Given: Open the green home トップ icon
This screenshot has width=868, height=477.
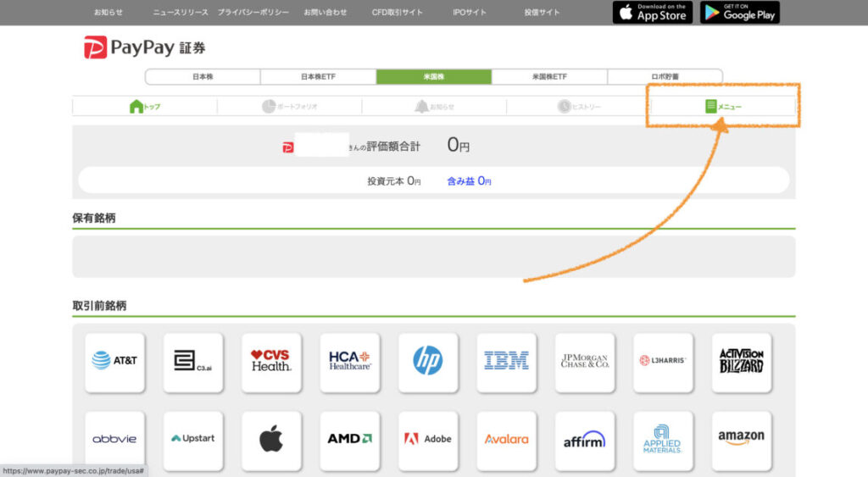Looking at the screenshot, I should (x=136, y=107).
